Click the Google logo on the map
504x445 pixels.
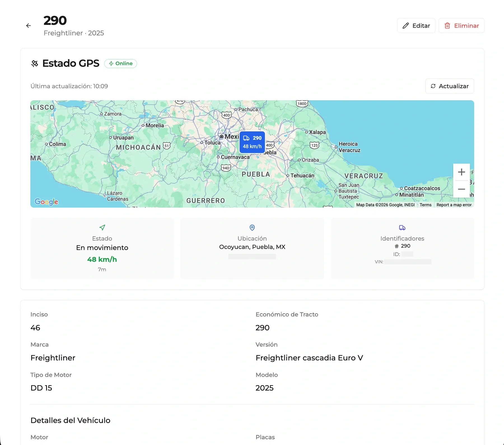point(46,202)
